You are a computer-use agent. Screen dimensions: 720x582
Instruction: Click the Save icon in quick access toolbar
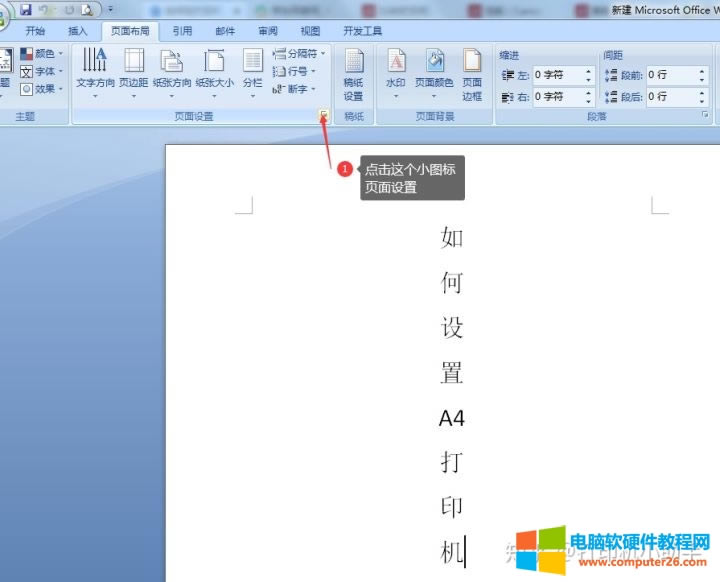(27, 9)
